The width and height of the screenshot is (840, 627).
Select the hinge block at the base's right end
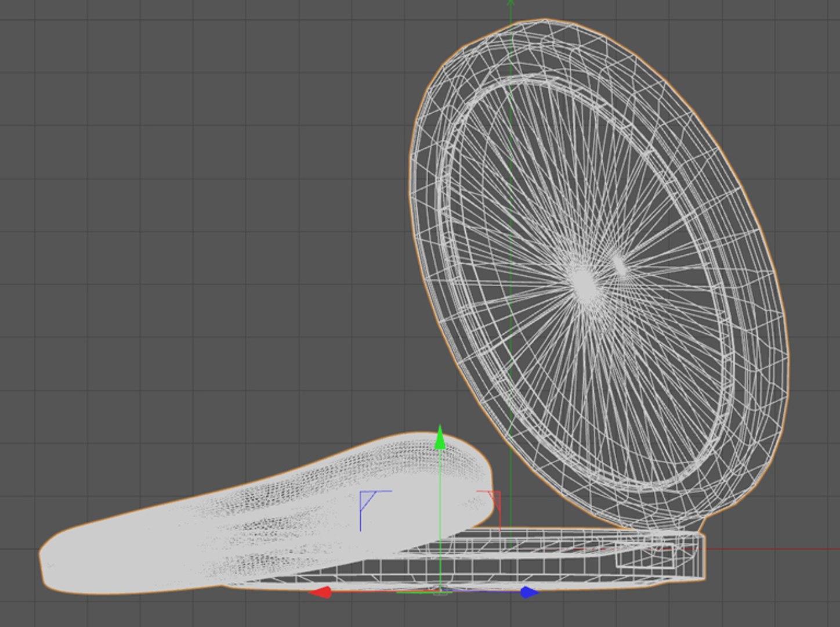[x=689, y=556]
